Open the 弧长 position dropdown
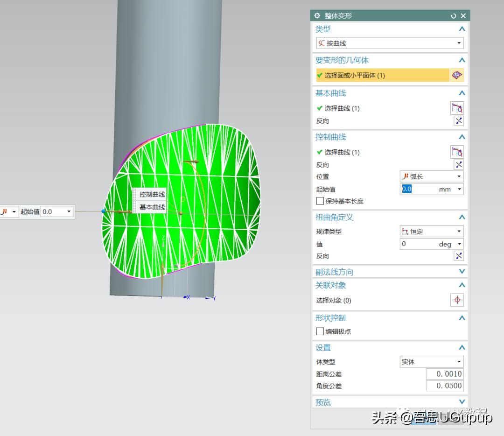The height and width of the screenshot is (436, 504). [x=431, y=176]
